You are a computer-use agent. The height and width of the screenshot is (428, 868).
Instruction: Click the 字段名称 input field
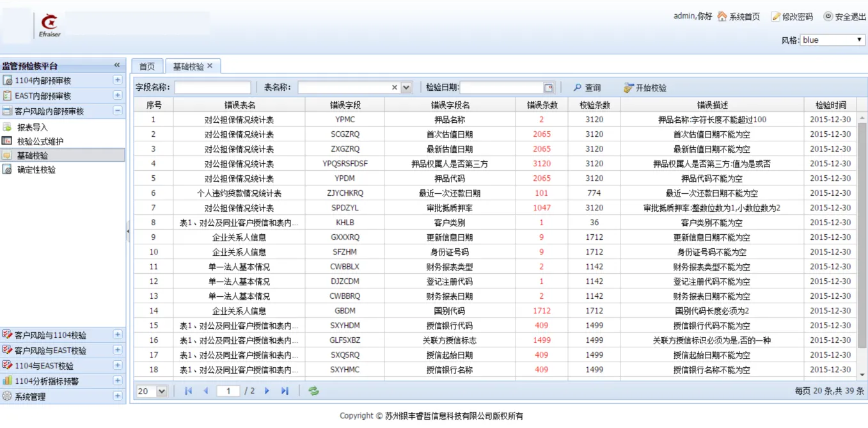tap(212, 88)
